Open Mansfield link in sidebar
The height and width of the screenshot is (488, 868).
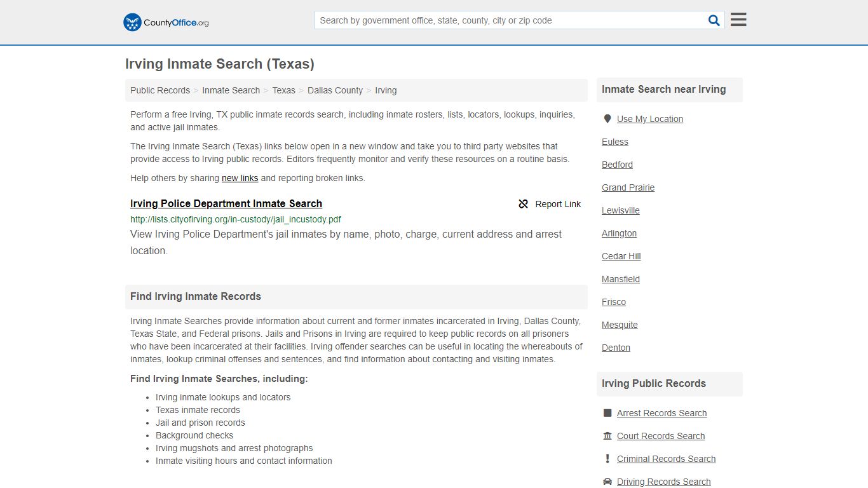pos(621,279)
